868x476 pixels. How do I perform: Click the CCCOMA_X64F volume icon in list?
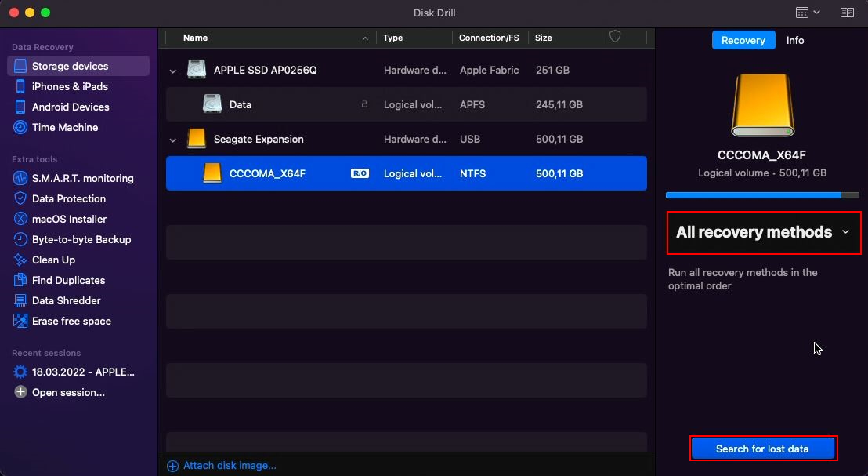coord(212,173)
